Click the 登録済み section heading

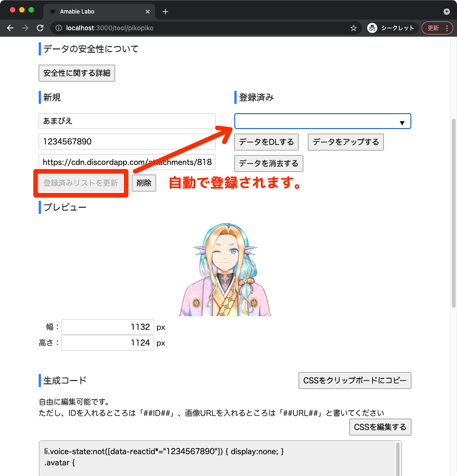pos(256,97)
